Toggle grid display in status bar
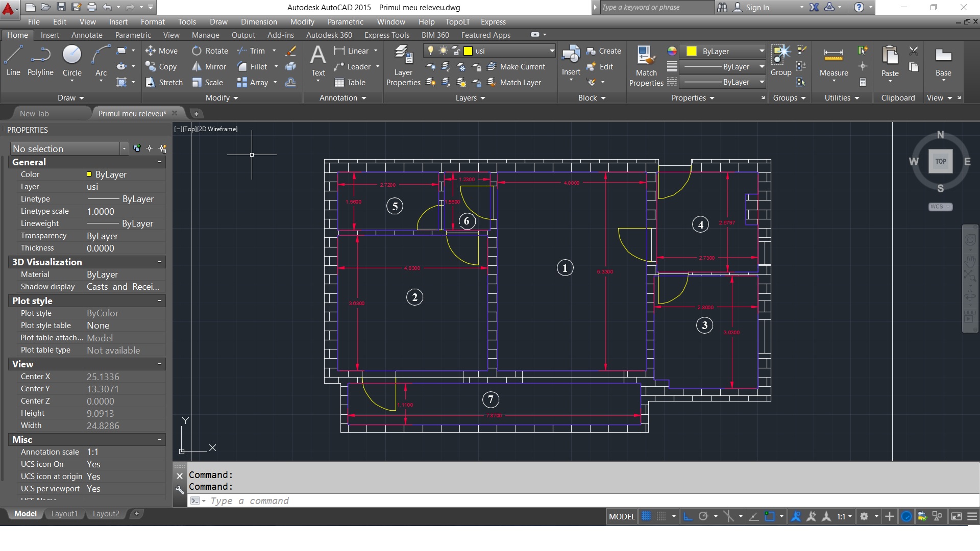Viewport: 980px width, 551px height. (x=646, y=516)
